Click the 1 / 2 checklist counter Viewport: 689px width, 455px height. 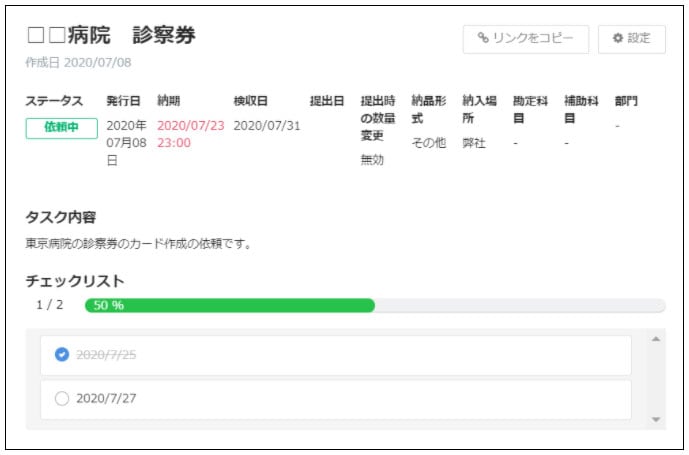tap(49, 305)
